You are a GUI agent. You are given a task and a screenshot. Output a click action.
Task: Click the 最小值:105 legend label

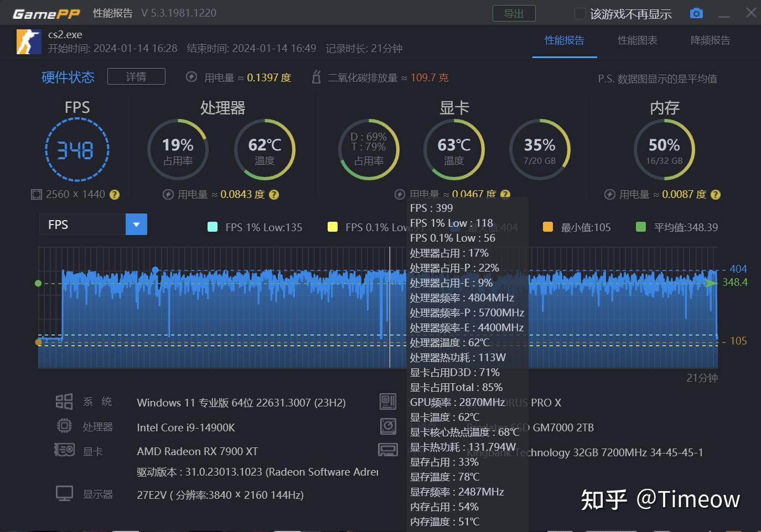click(x=586, y=227)
